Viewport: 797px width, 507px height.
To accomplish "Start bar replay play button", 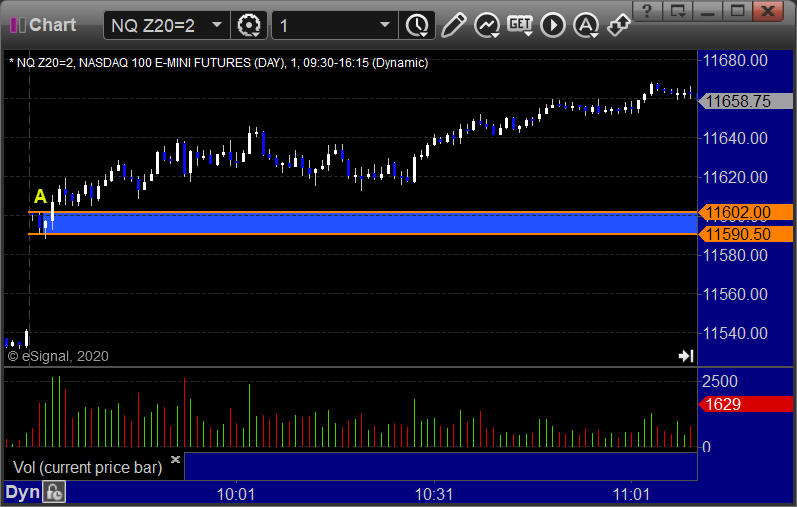I will (x=553, y=25).
